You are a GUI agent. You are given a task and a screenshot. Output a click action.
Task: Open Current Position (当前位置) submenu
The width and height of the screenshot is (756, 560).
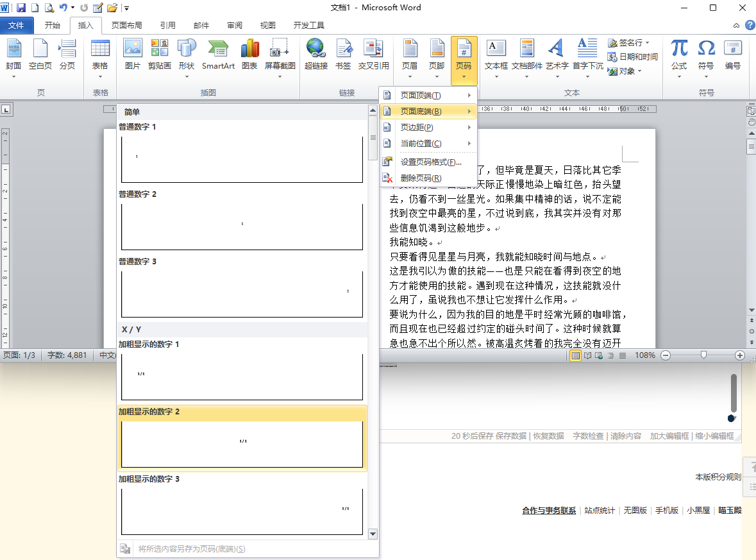click(x=428, y=143)
